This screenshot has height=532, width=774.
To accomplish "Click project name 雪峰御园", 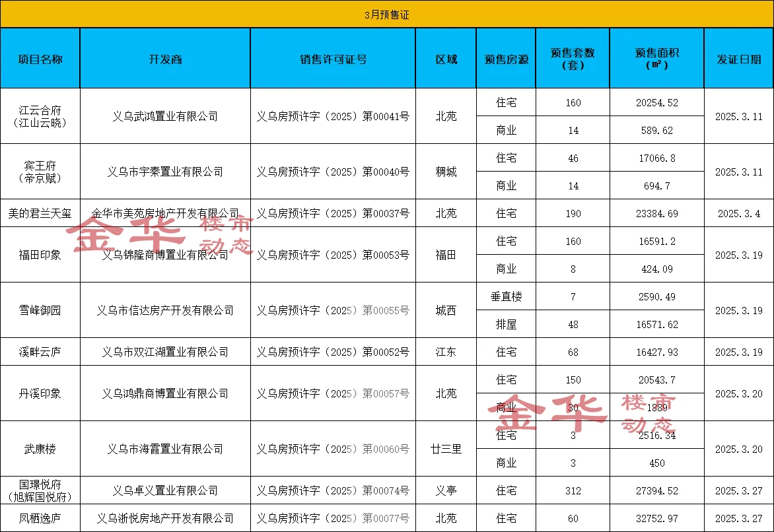I will (40, 310).
